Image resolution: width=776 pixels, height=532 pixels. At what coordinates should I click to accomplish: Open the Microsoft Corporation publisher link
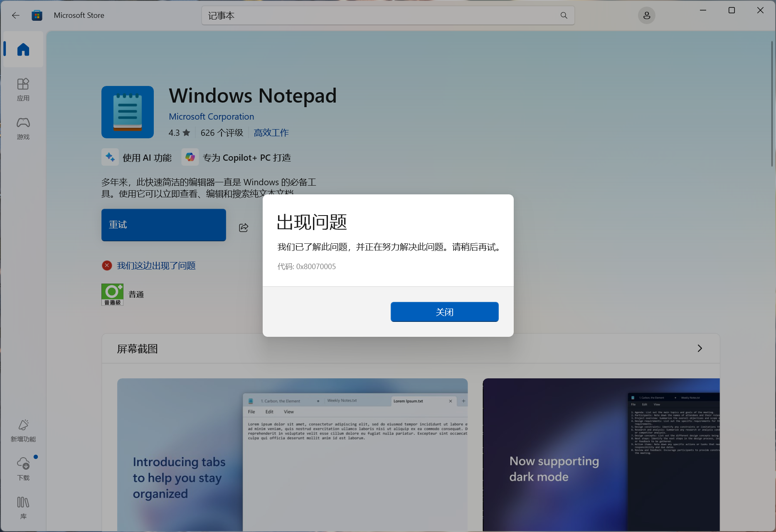211,117
